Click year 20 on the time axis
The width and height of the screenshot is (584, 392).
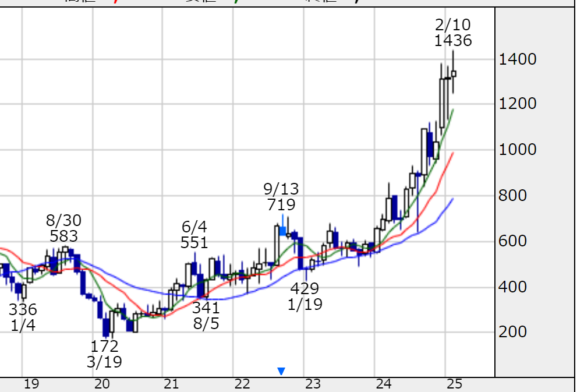[x=102, y=384]
